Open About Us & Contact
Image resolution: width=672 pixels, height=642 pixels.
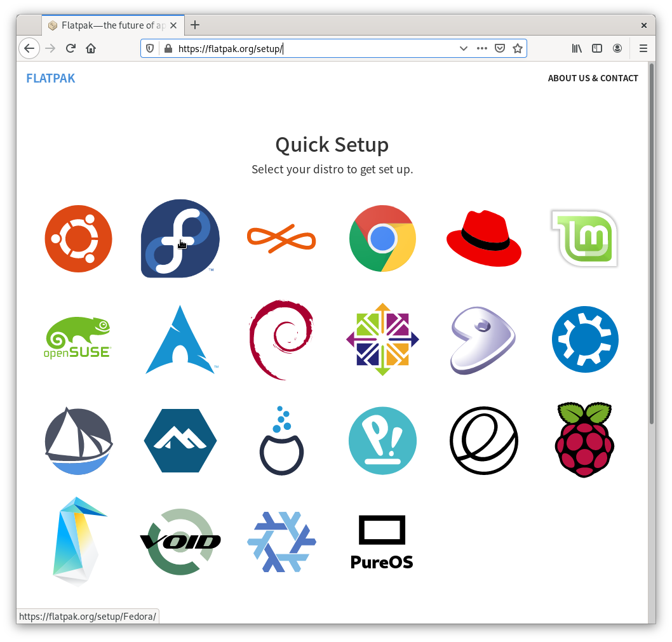[x=593, y=79]
